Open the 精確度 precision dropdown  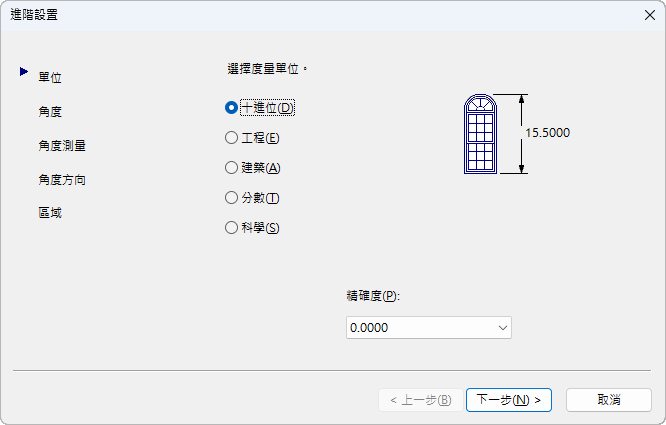click(x=428, y=328)
